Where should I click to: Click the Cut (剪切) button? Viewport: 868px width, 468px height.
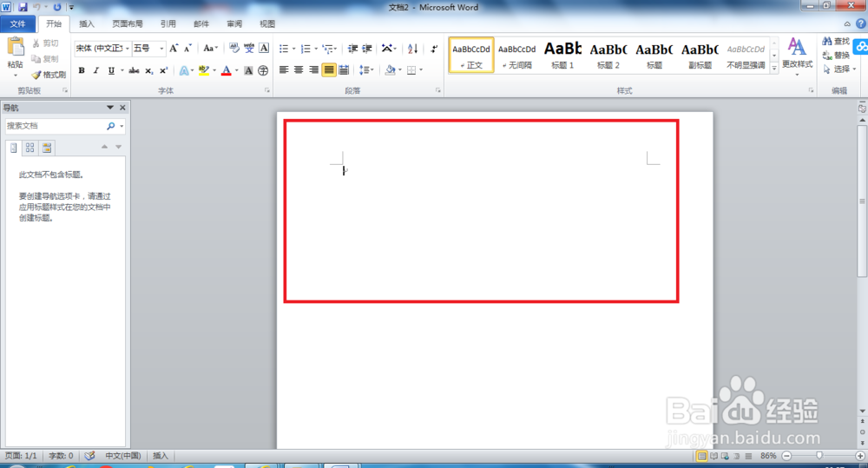pos(45,43)
